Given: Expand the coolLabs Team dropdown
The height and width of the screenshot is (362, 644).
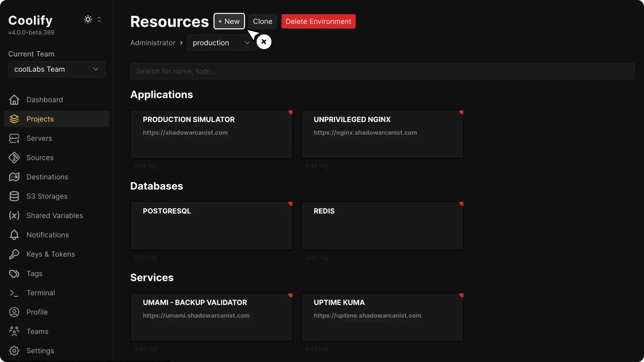Looking at the screenshot, I should click(57, 69).
